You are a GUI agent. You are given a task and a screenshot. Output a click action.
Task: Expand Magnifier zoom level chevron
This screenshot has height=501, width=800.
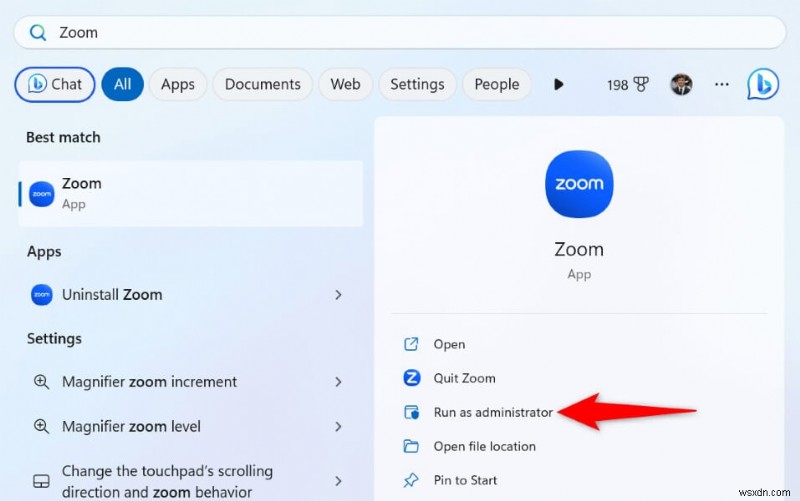tap(338, 427)
